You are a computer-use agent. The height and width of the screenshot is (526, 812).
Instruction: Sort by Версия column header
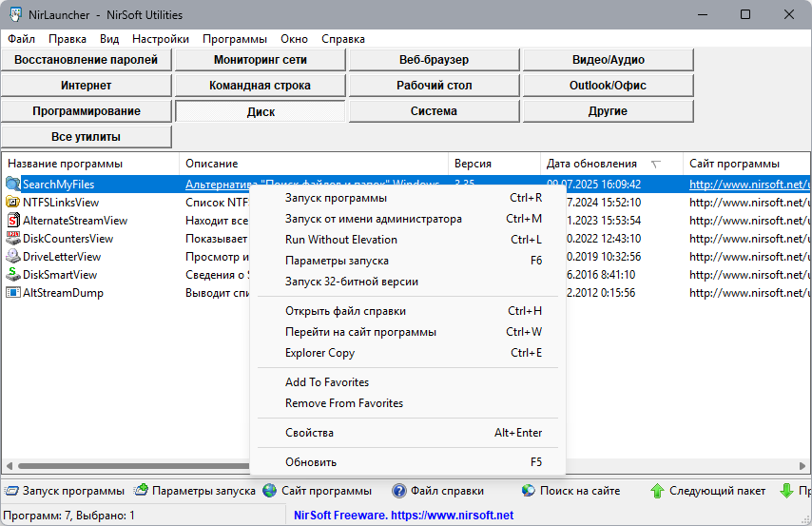tap(494, 164)
